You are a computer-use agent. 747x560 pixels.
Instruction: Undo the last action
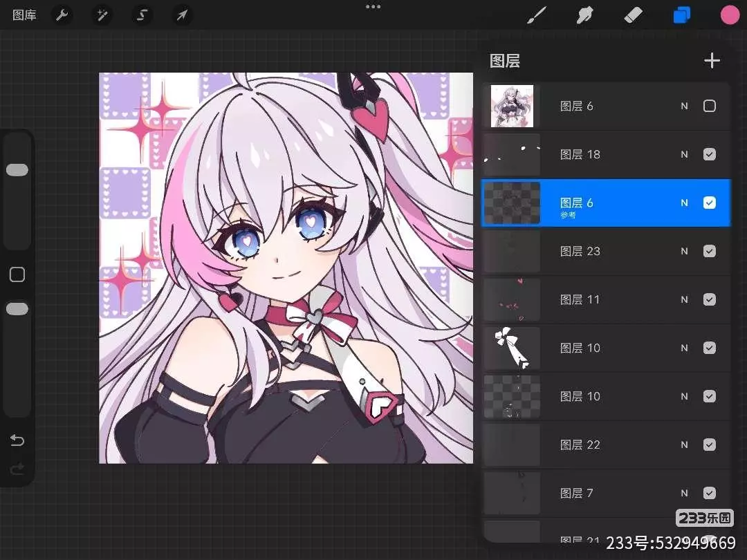coord(17,440)
